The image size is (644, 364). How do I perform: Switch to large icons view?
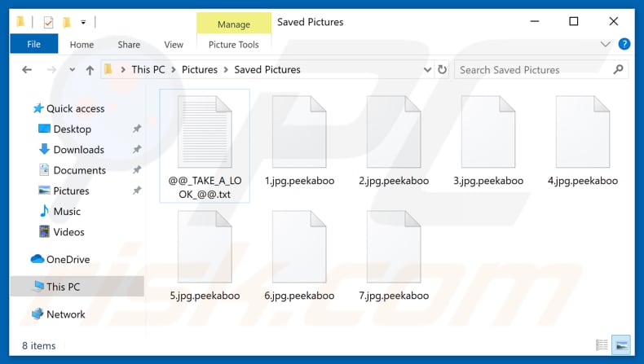620,345
